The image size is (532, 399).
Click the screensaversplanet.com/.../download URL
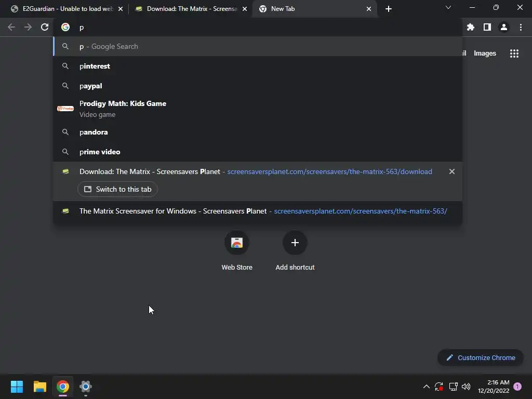329,171
